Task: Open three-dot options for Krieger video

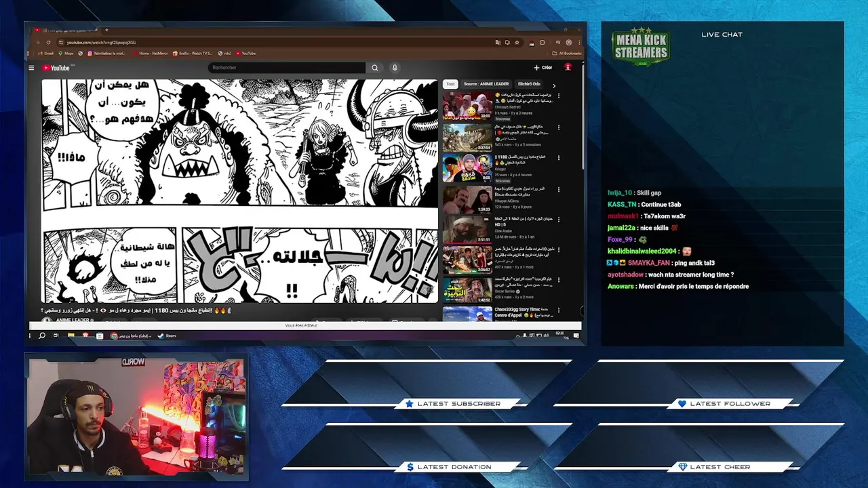Action: [559, 158]
